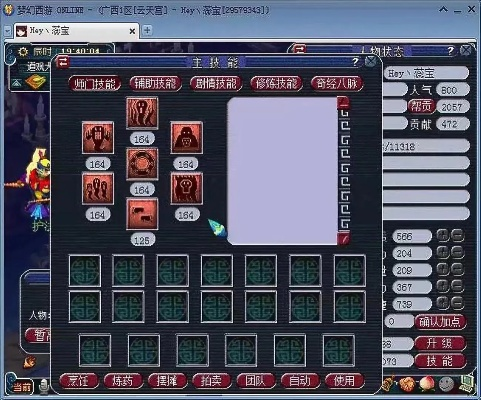
Task: Select the bottom beasts skill icon
Action: 142,214
